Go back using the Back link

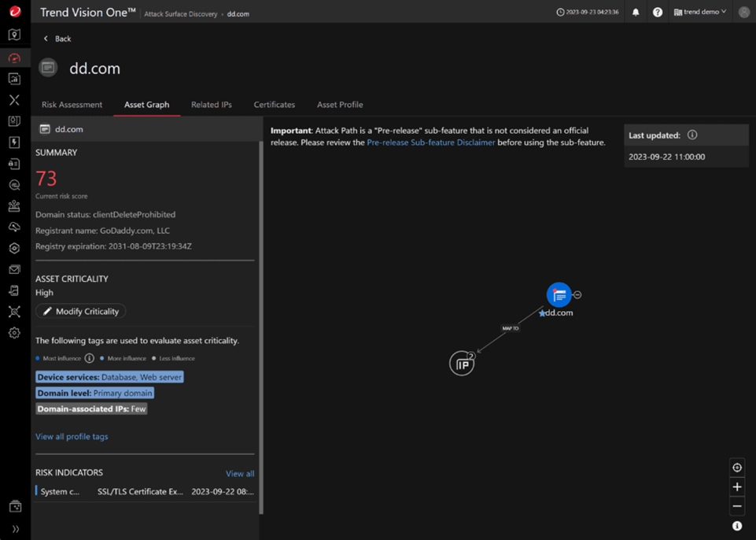tap(57, 39)
